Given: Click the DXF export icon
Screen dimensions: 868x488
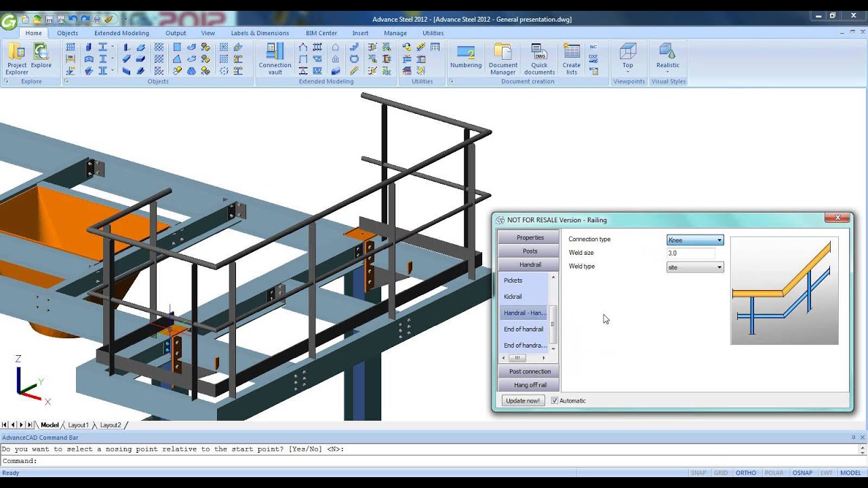Looking at the screenshot, I should [593, 58].
